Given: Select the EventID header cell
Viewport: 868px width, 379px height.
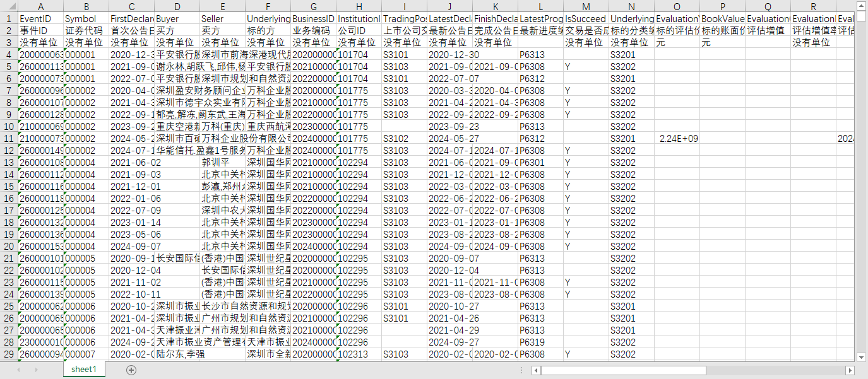Looking at the screenshot, I should click(40, 19).
